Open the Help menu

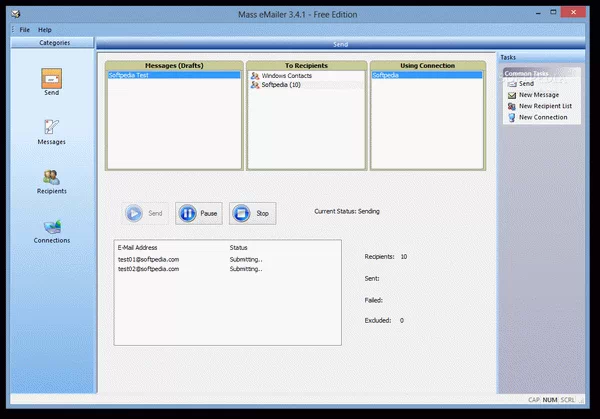point(44,30)
